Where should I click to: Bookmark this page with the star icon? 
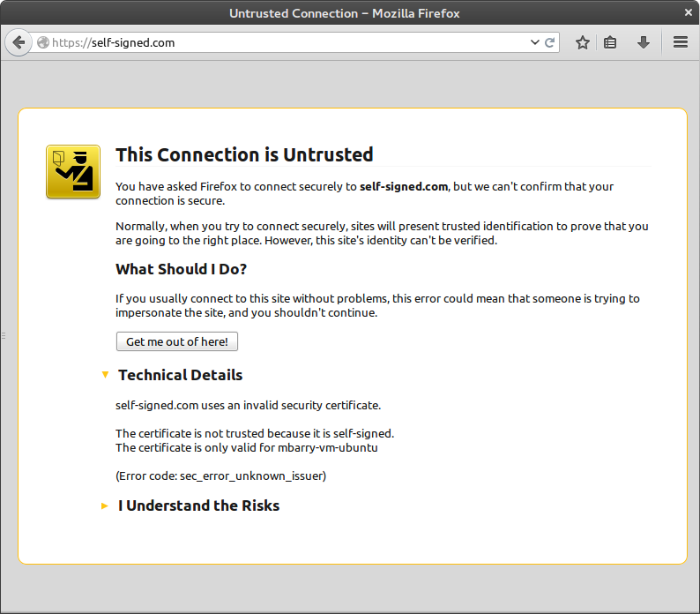pyautogui.click(x=582, y=42)
